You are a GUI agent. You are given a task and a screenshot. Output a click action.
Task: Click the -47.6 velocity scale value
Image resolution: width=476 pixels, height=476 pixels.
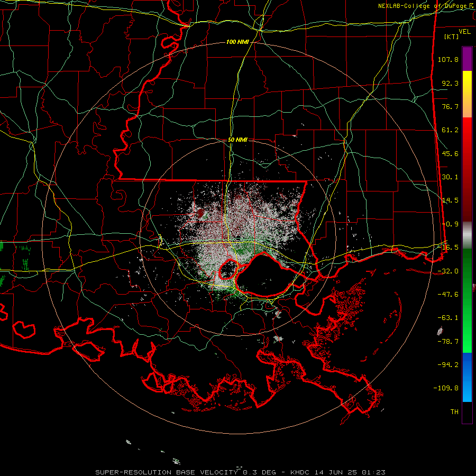pos(448,295)
